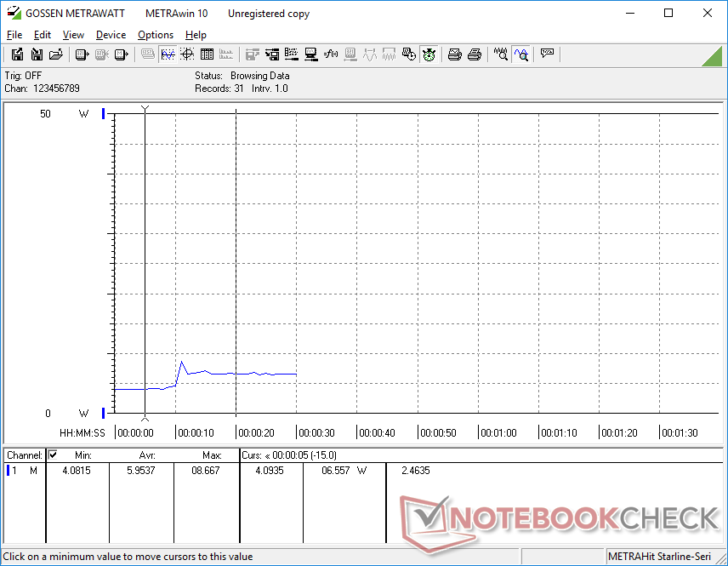Click the grayed meter disconnect icon
Image resolution: width=728 pixels, height=566 pixels.
tap(102, 54)
